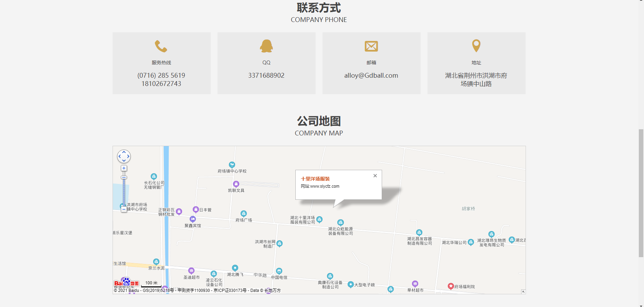Click the QQ penguin icon
644x307 pixels.
266,46
